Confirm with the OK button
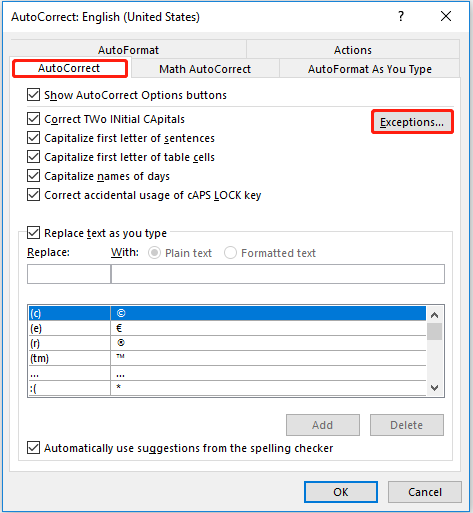 [x=341, y=492]
